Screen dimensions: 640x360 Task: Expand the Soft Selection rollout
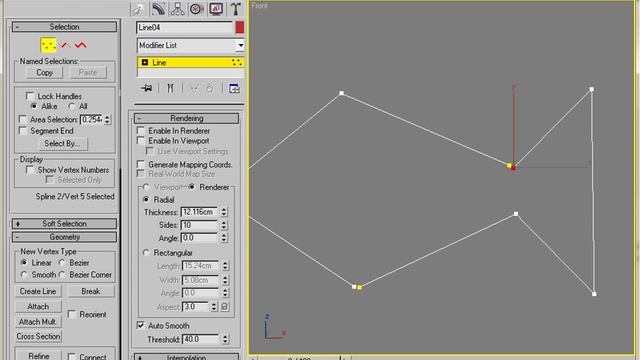click(x=64, y=224)
